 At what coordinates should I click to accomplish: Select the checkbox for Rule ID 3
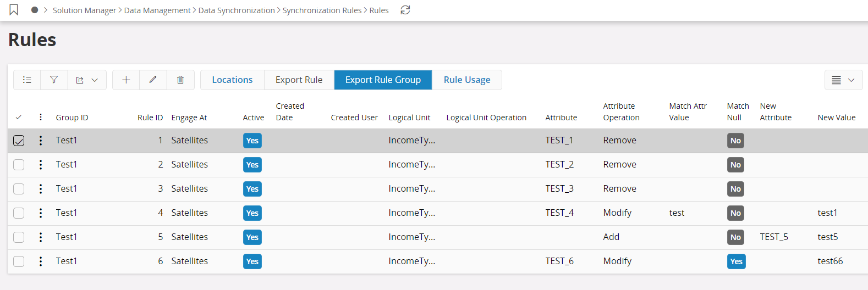tap(19, 189)
